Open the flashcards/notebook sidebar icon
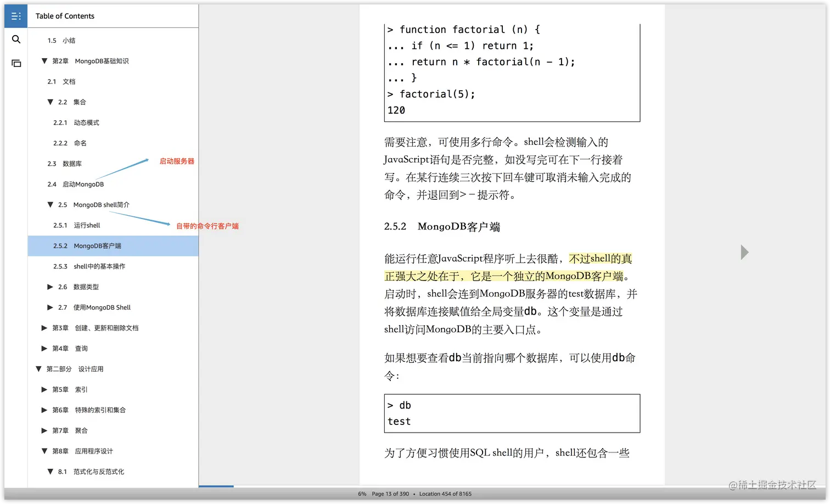830x504 pixels. (16, 64)
